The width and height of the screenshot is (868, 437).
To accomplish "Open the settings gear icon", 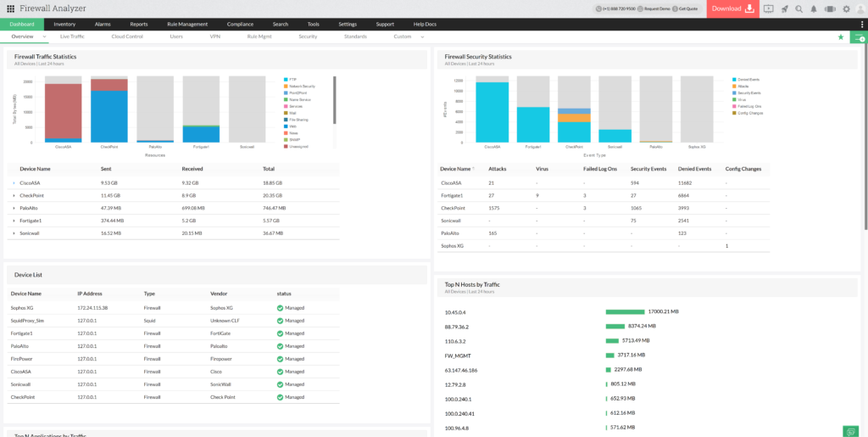I will 846,8.
